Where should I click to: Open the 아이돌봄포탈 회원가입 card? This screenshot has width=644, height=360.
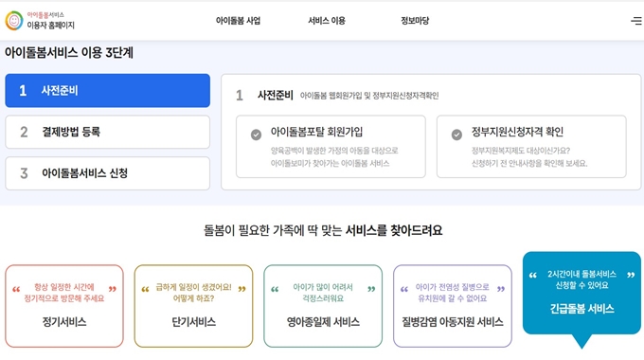[331, 146]
